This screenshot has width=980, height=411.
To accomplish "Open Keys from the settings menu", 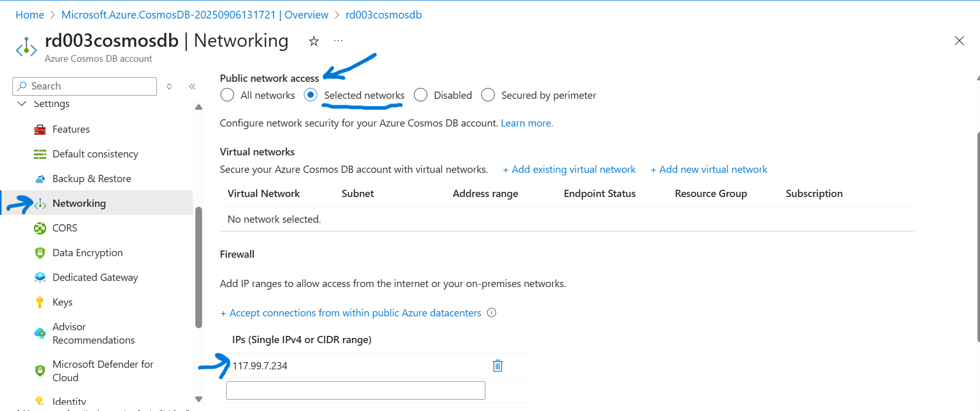I will coord(62,302).
